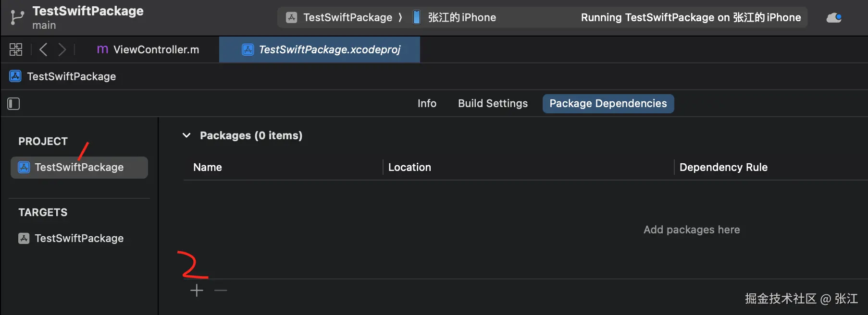Toggle the project and targets sidebar

(x=13, y=104)
